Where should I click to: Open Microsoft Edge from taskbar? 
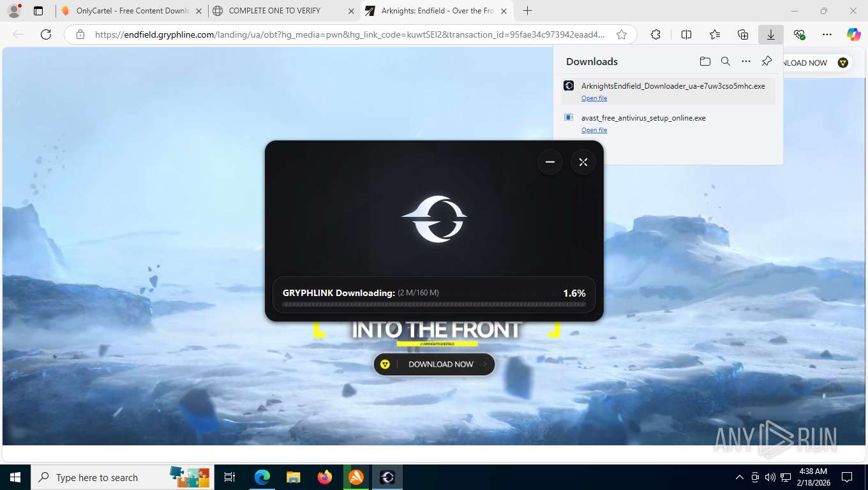pos(262,477)
